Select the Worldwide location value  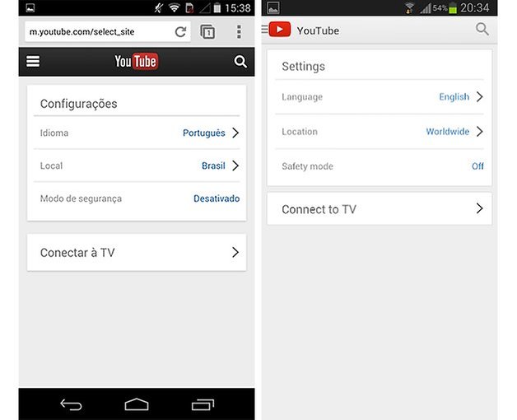coord(447,131)
